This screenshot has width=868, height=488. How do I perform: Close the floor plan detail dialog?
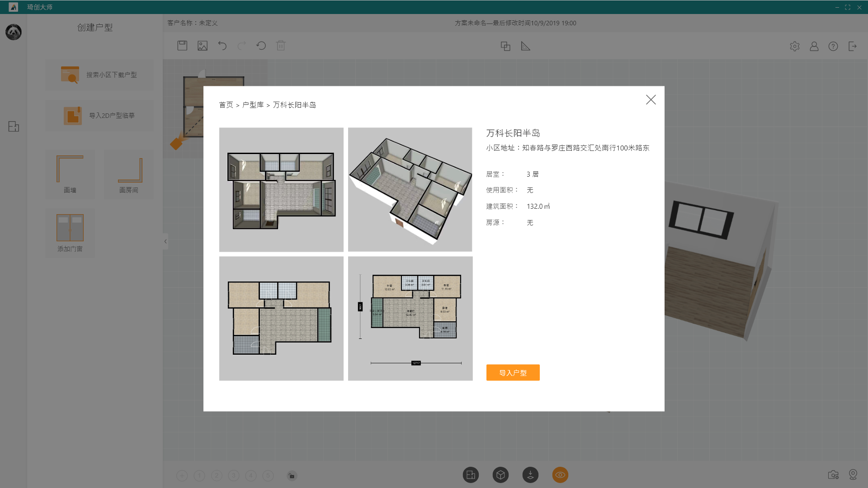tap(651, 100)
